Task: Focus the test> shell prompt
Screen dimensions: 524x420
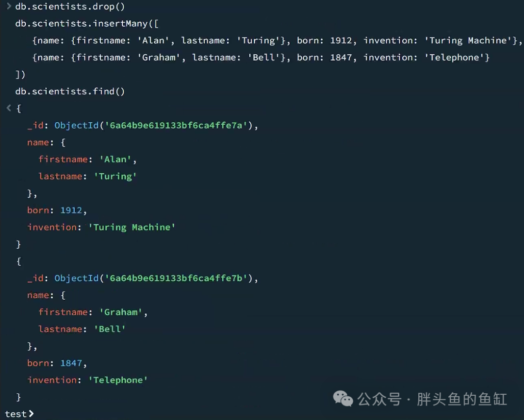Action: point(19,414)
